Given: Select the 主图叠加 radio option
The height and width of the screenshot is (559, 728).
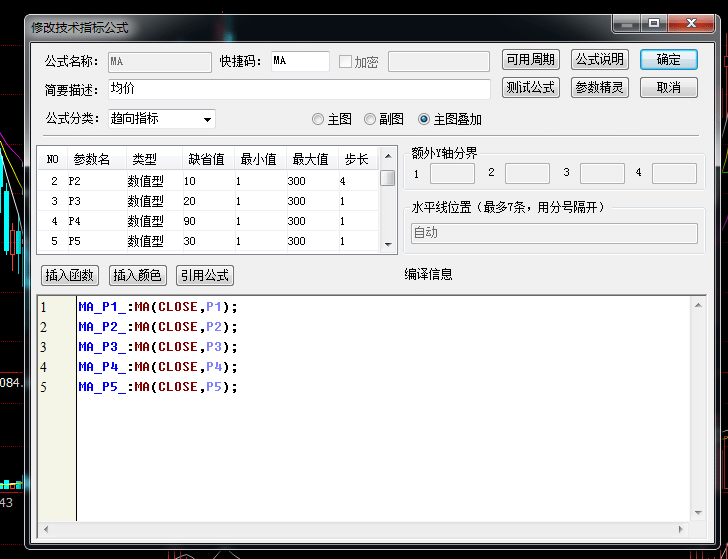Looking at the screenshot, I should (424, 120).
